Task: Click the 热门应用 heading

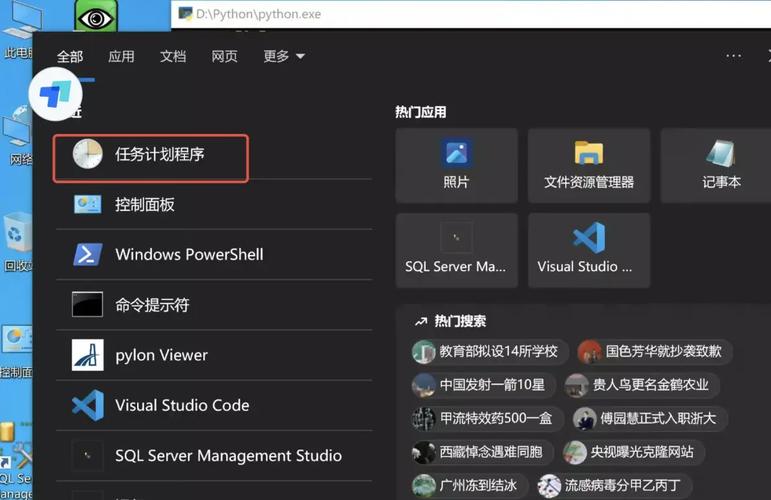Action: (421, 112)
